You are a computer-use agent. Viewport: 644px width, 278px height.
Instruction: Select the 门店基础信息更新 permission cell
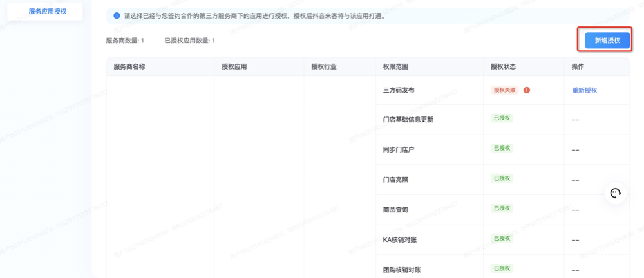430,120
